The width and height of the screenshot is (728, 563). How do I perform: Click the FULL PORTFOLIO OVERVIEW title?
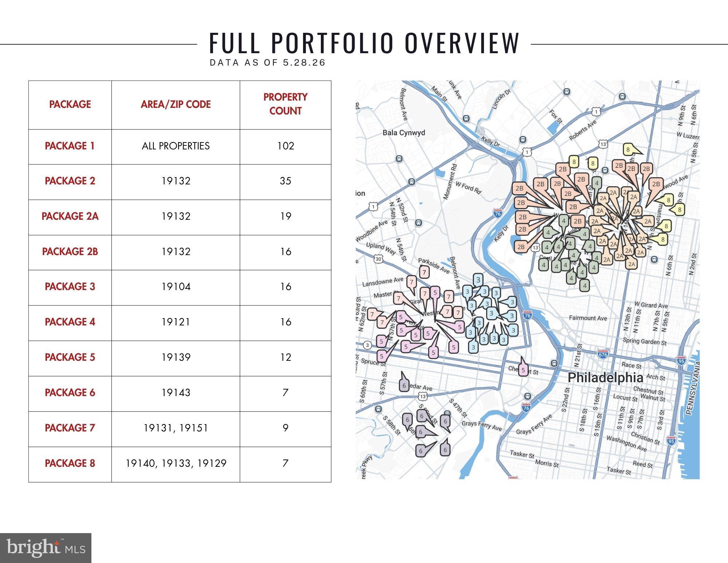[x=364, y=43]
